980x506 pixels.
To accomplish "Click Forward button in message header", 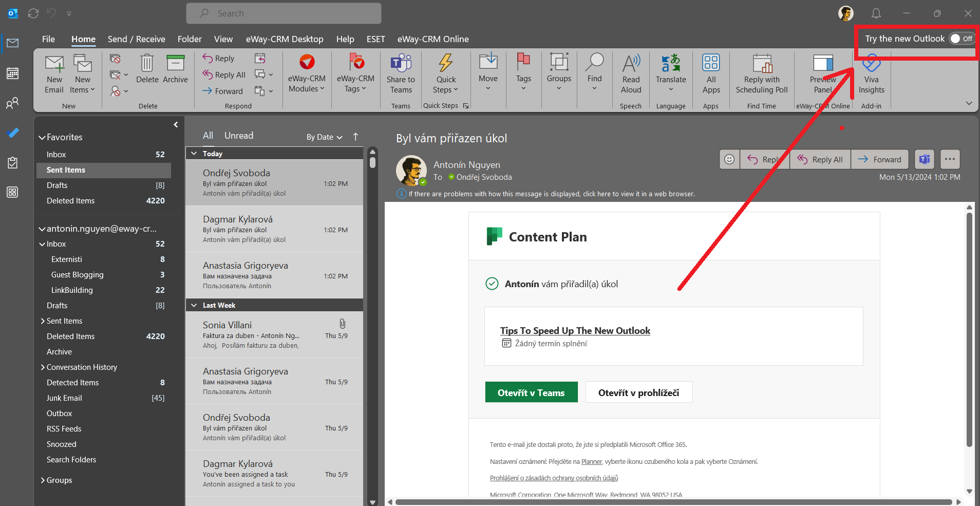I will point(880,159).
